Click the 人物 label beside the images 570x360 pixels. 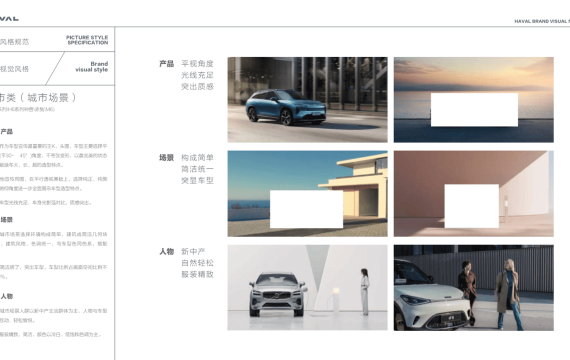pyautogui.click(x=166, y=251)
